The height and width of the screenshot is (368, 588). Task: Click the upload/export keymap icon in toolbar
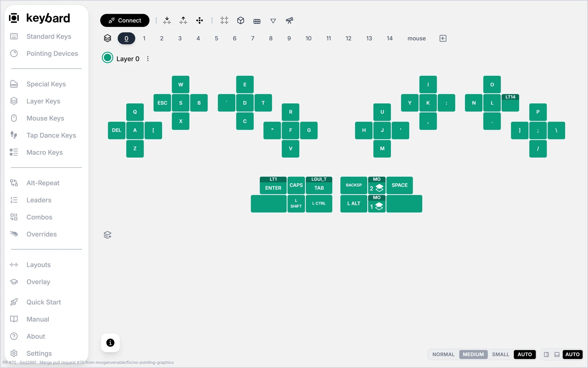[x=183, y=21]
